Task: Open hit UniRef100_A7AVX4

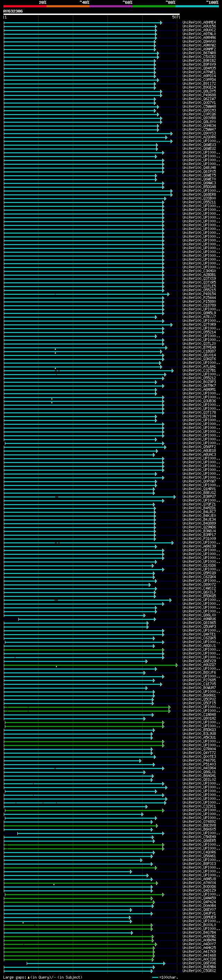Action: pyautogui.click(x=199, y=883)
